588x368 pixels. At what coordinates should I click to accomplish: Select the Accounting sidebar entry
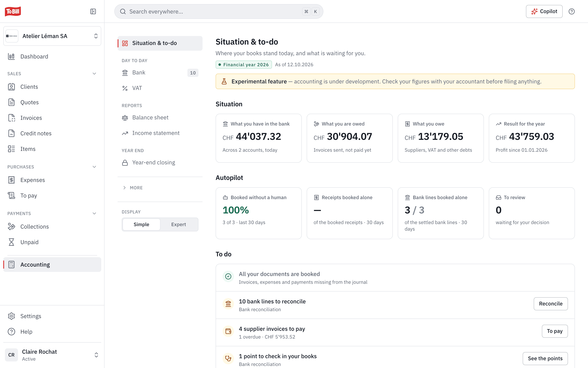(x=52, y=265)
